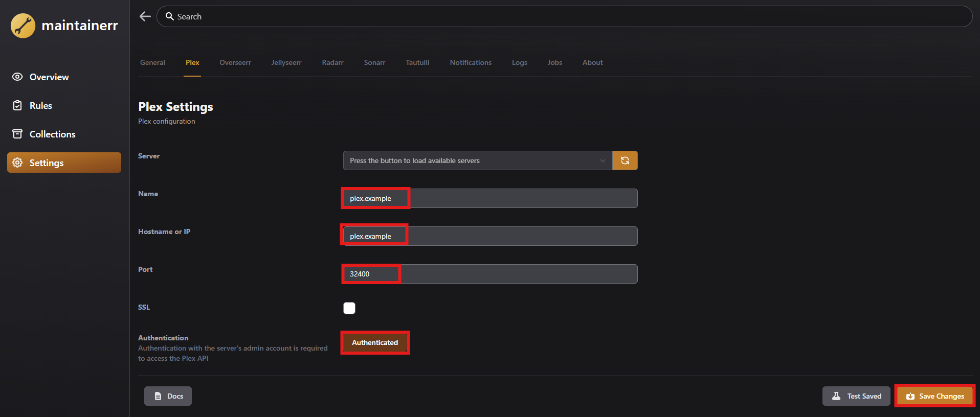Click the Port input field
This screenshot has width=980, height=417.
tap(490, 274)
